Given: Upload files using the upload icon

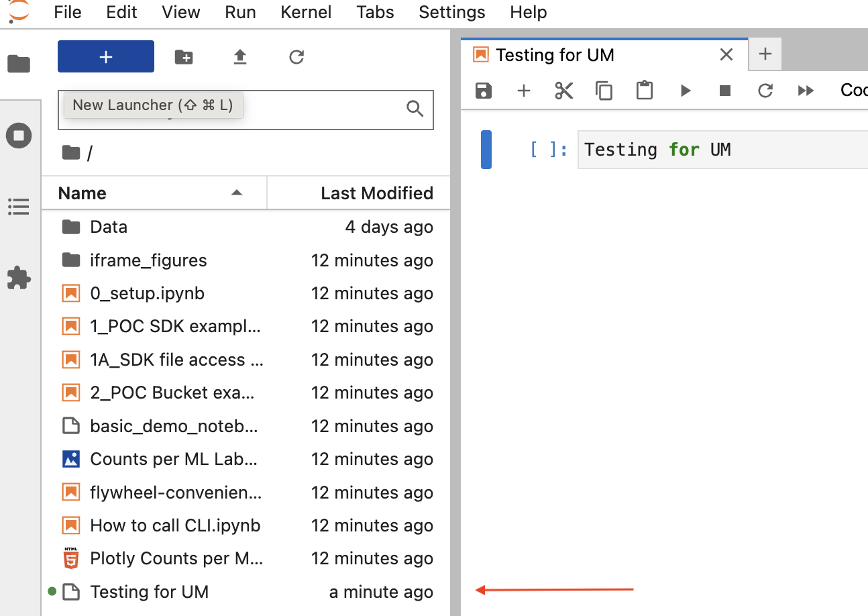Looking at the screenshot, I should [x=239, y=57].
